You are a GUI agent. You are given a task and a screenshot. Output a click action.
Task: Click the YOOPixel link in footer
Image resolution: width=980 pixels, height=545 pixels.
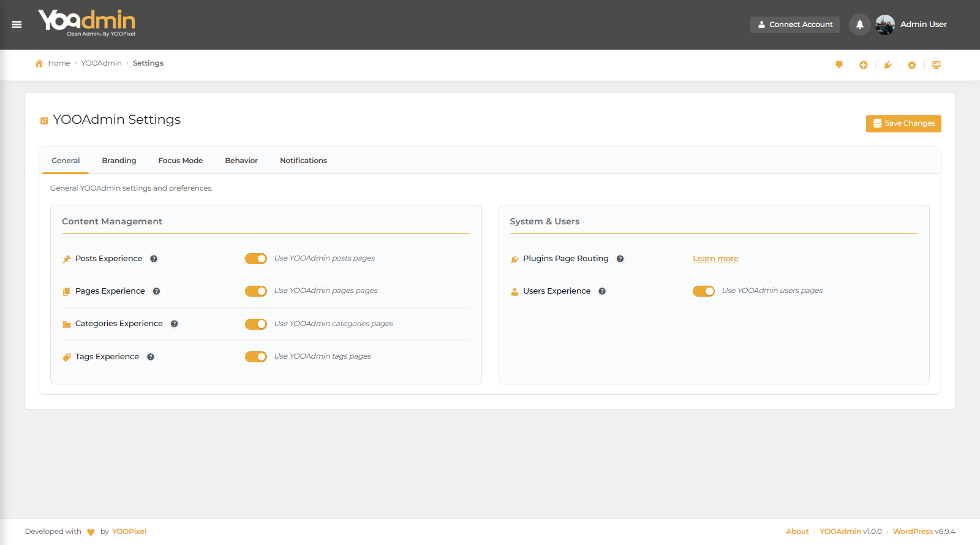[x=129, y=532]
